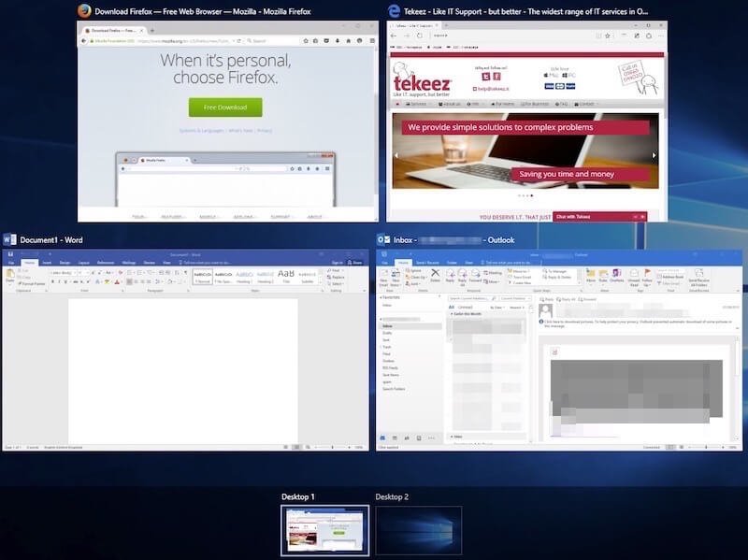748x560 pixels.
Task: Click the Bold icon in Word's ribbon
Action: click(52, 282)
